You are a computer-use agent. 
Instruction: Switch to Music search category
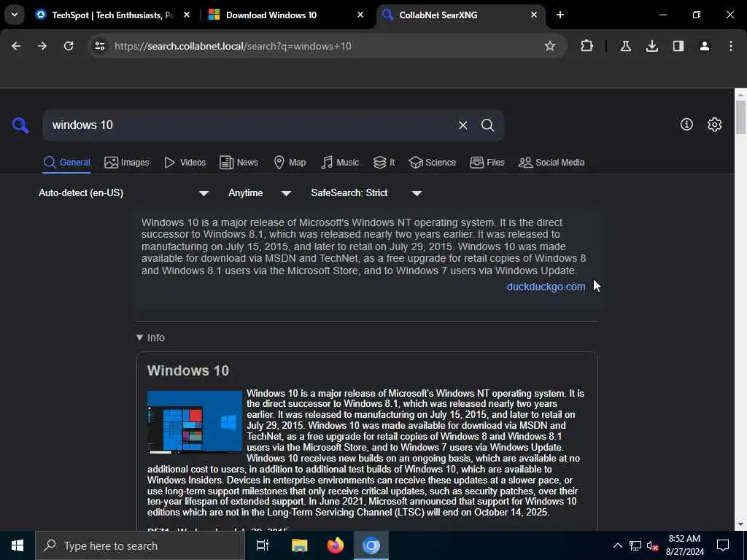(340, 163)
